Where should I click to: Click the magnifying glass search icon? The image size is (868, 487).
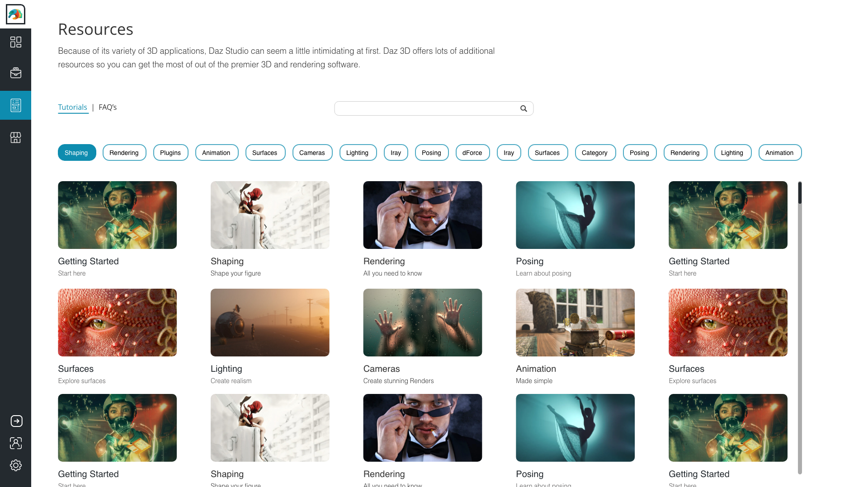click(524, 108)
